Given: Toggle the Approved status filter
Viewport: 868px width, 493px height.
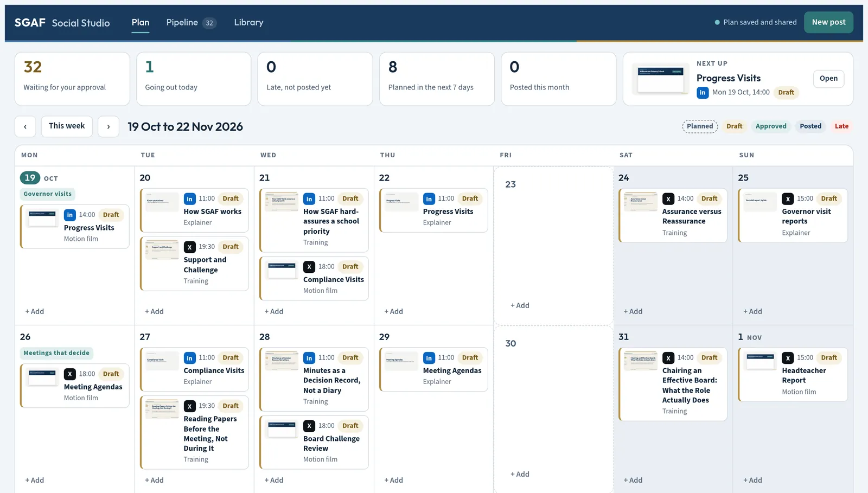Looking at the screenshot, I should 771,126.
